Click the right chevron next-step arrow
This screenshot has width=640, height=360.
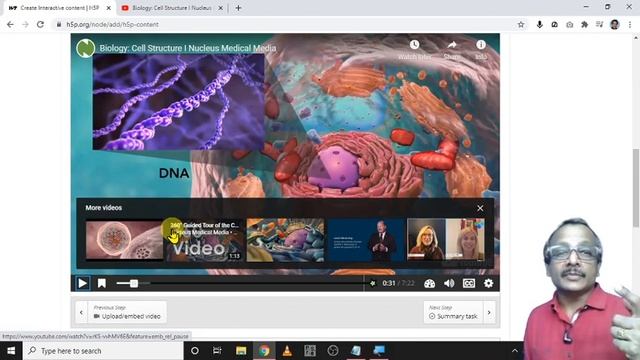489,313
